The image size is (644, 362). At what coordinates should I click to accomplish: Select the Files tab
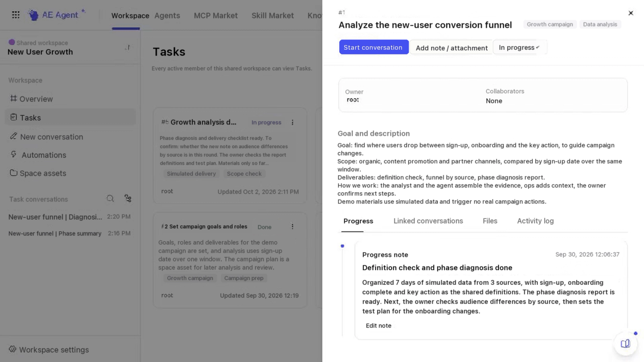pos(490,221)
